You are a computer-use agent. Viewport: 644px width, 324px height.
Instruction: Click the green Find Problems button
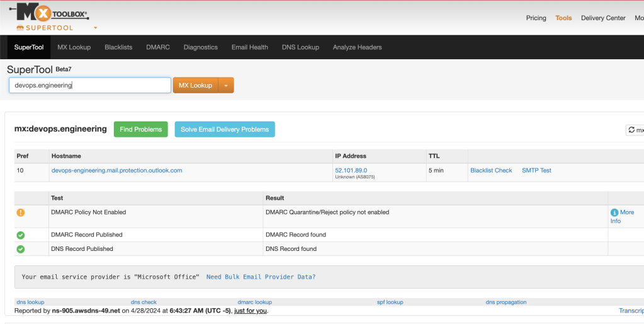tap(141, 129)
